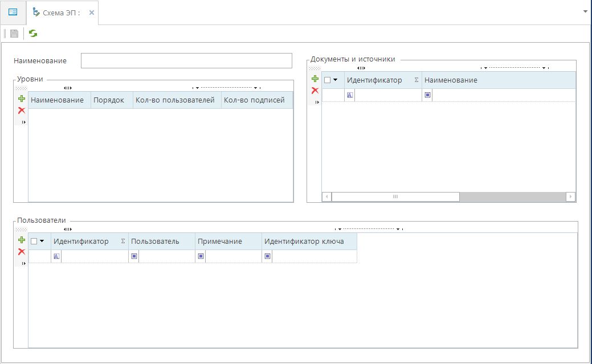Screen dimensions: 592x364
Task: Delete row in Пользователи grid with red X
Action: point(22,252)
